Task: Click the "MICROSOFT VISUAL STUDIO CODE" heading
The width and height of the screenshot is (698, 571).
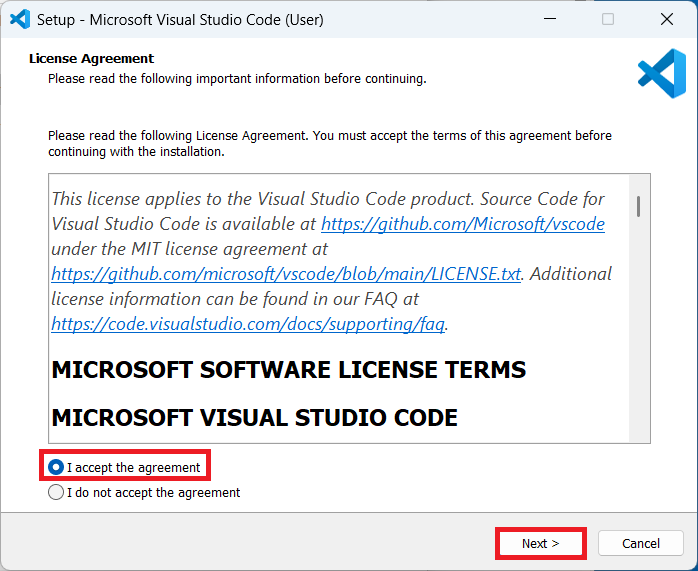Action: coord(254,417)
